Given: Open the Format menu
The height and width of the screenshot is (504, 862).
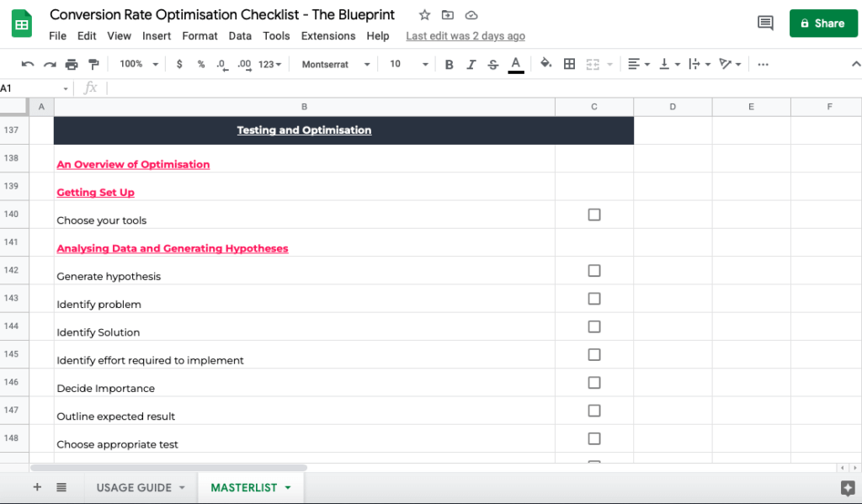Looking at the screenshot, I should pos(200,35).
